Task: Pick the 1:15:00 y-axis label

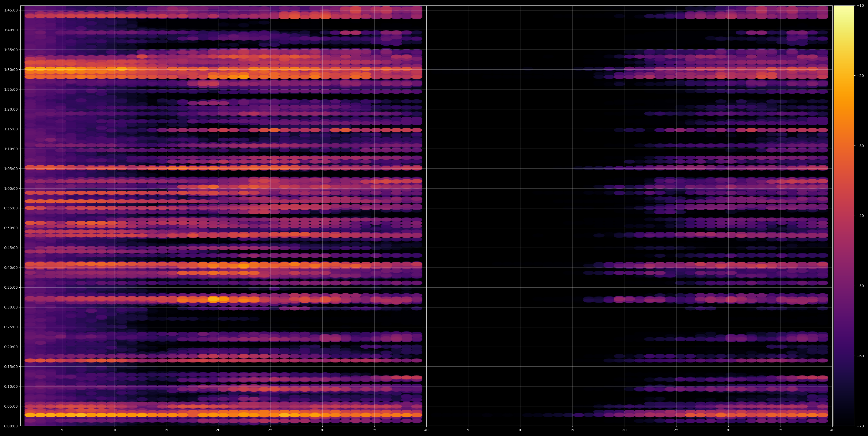Action: click(11, 129)
